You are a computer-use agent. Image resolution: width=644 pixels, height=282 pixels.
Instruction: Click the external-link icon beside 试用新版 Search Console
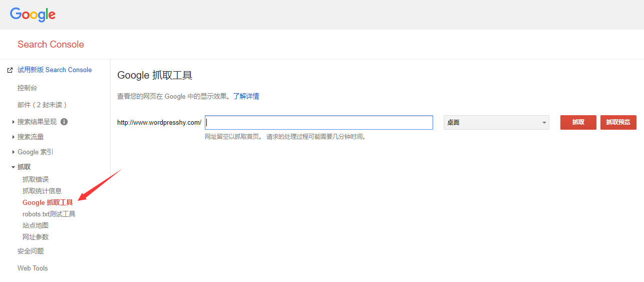coord(10,70)
